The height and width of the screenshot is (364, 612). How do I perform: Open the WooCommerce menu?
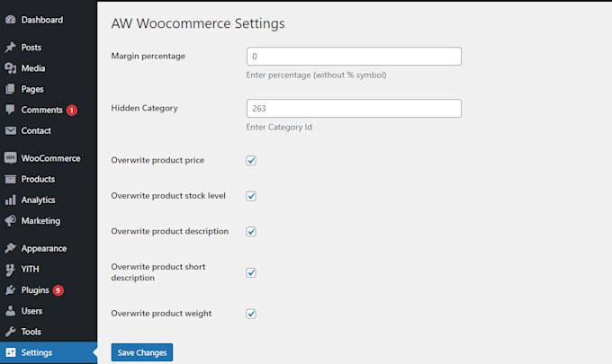point(49,158)
